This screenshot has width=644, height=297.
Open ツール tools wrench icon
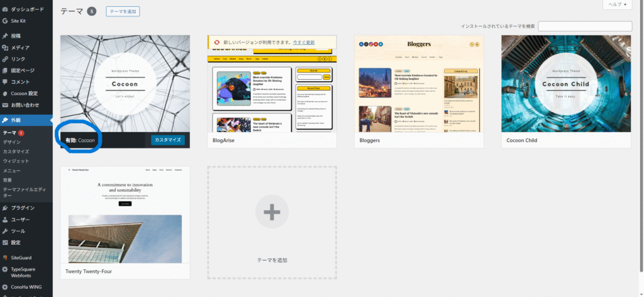(x=5, y=231)
